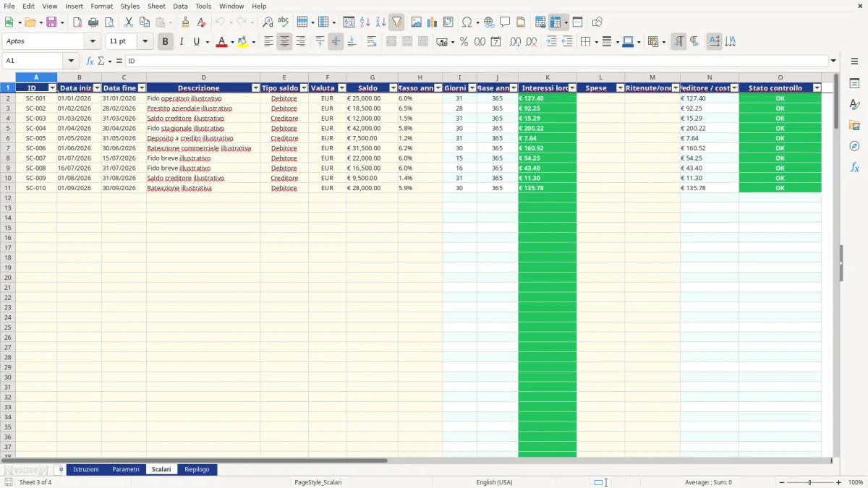Image resolution: width=868 pixels, height=488 pixels.
Task: Insert a pivot table
Action: (x=448, y=22)
